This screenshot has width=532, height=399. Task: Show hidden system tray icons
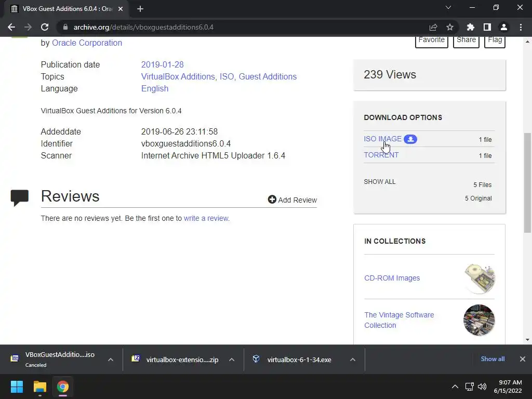pos(455,387)
